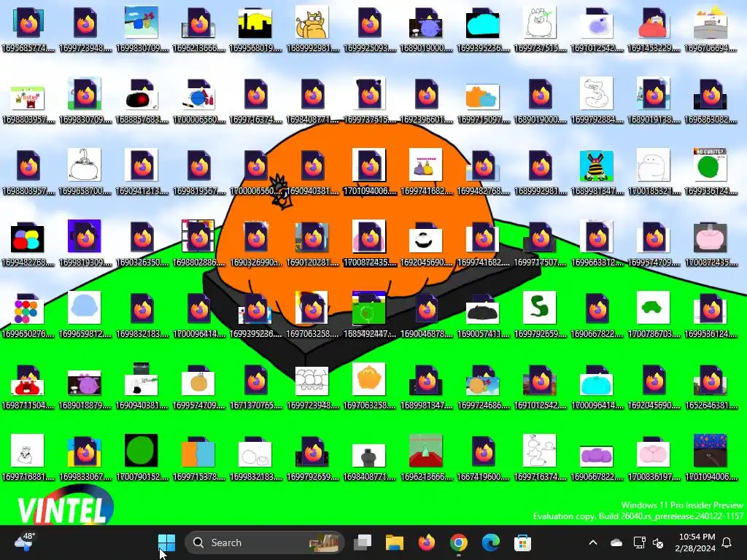The width and height of the screenshot is (747, 560).
Task: Click the Firefox file 1699819567
Action: pos(199,172)
